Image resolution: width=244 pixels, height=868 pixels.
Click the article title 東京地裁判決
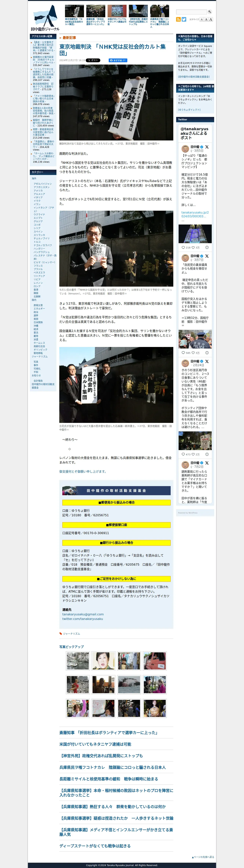112,50
